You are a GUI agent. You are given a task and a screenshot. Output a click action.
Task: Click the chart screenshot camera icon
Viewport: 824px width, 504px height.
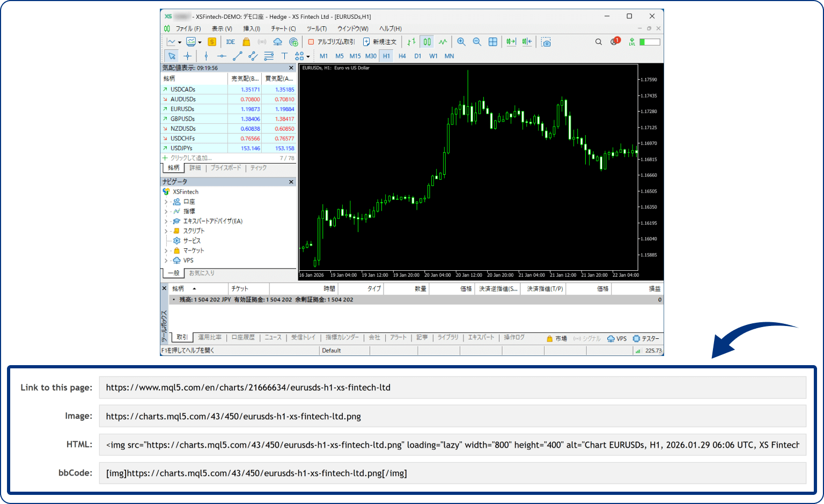(x=546, y=41)
